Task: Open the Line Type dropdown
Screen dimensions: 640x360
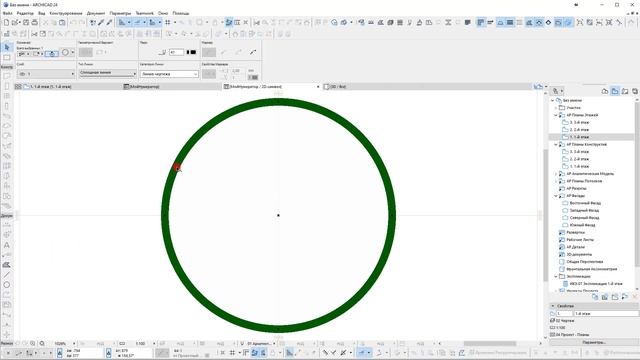Action: [107, 73]
